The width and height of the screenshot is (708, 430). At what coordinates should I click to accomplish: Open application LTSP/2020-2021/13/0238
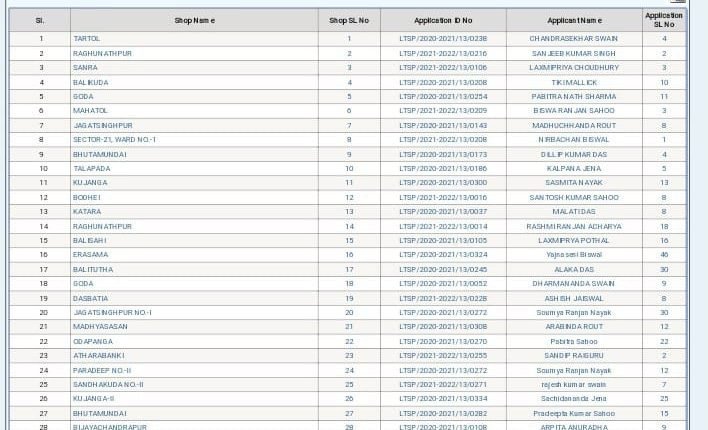pyautogui.click(x=443, y=39)
